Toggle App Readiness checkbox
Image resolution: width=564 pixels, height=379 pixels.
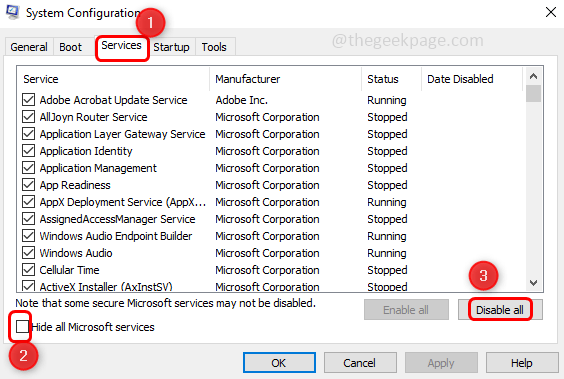click(28, 185)
